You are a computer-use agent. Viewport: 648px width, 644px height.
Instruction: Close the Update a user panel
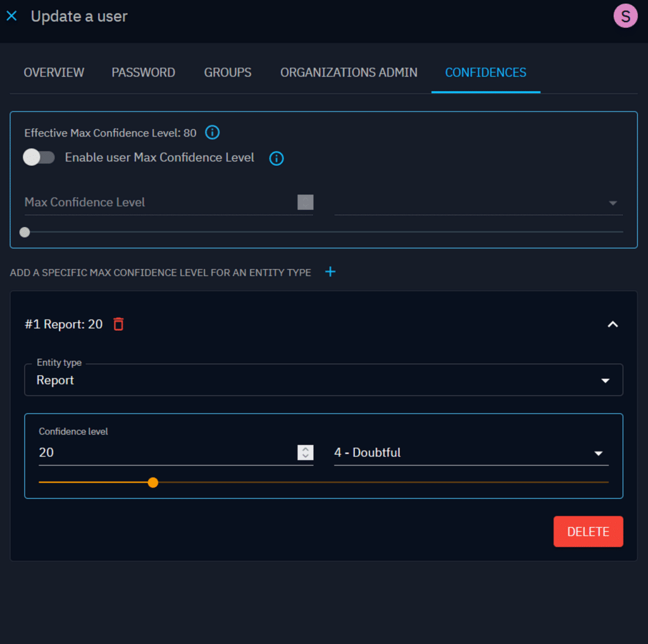click(11, 16)
